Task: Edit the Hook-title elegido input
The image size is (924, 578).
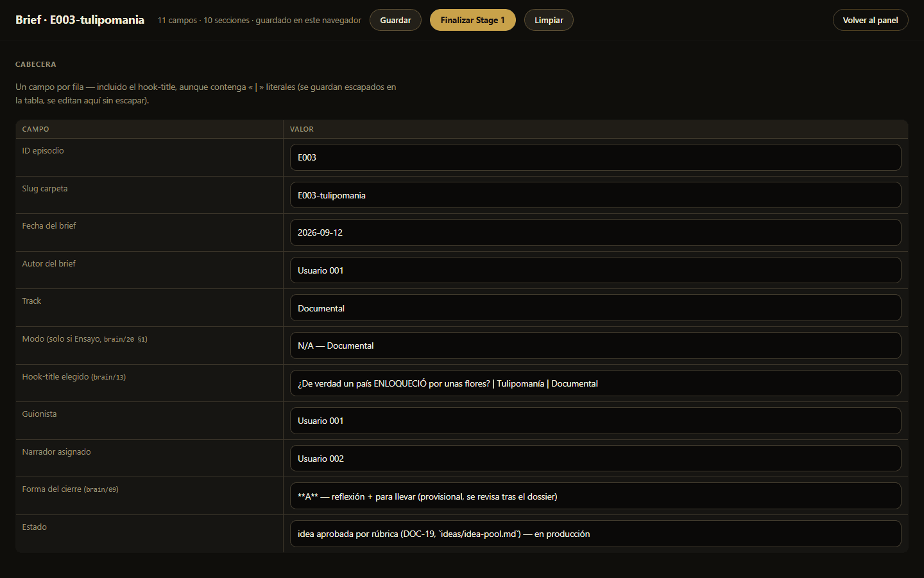Action: pos(595,383)
